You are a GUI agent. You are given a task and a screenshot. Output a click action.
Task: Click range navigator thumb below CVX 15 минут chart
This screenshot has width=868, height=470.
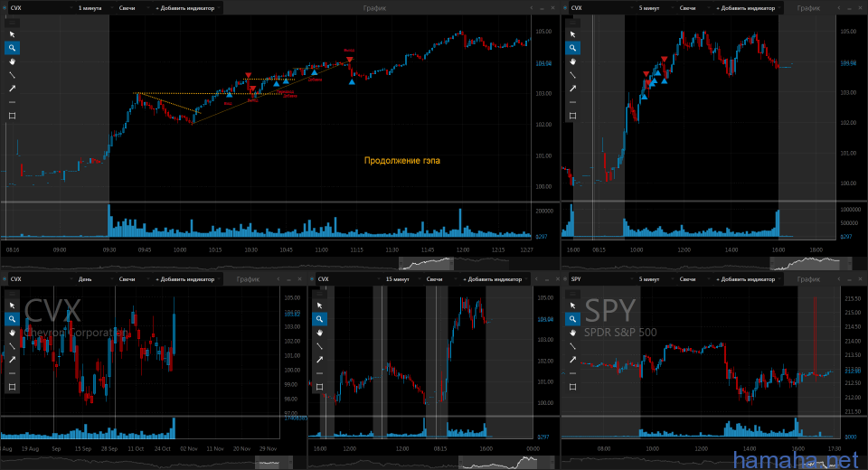[506, 462]
